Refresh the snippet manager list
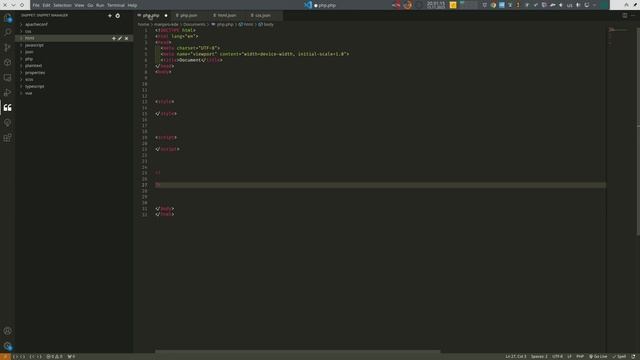Viewport: 640px width, 360px height. [x=118, y=16]
